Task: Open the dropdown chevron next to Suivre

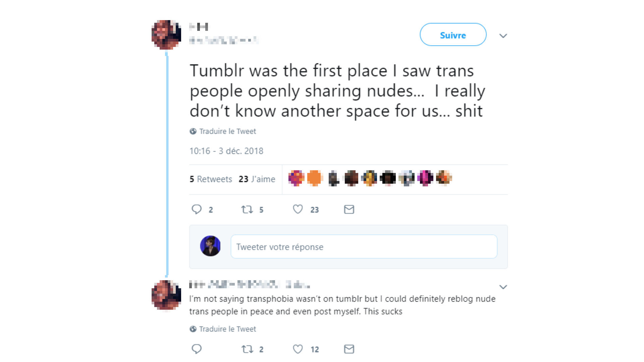Action: tap(503, 36)
